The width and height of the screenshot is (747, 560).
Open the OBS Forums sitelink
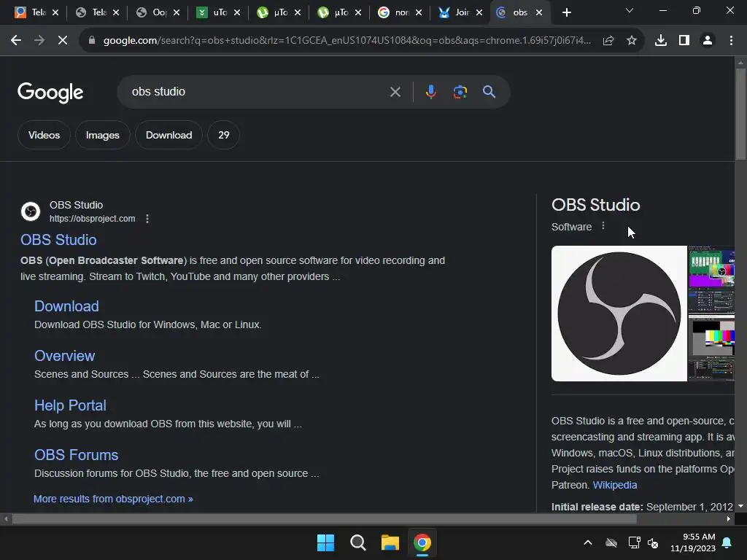76,455
